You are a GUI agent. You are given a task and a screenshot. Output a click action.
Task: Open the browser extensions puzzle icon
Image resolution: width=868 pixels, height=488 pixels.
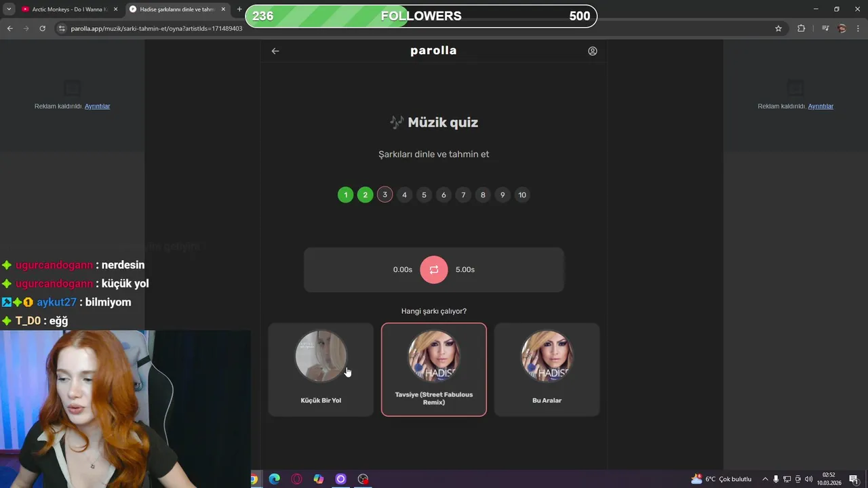pyautogui.click(x=801, y=28)
